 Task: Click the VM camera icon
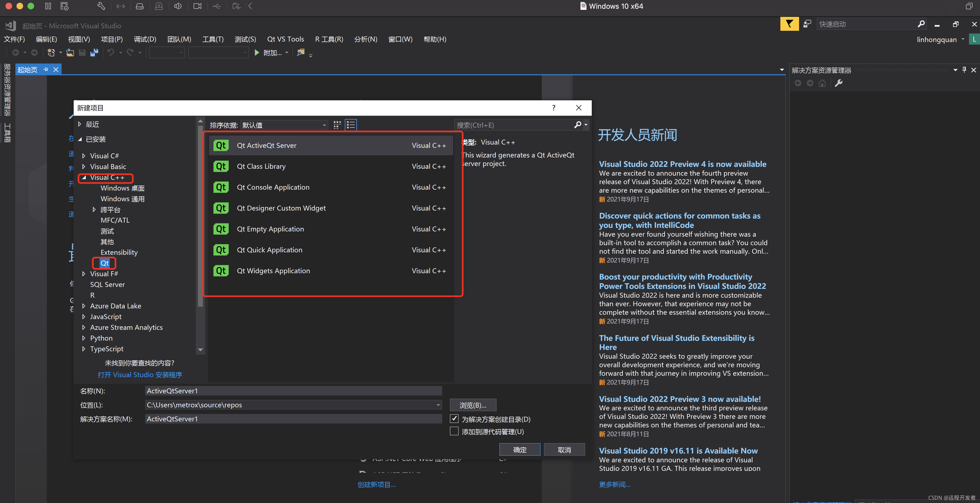pos(197,6)
